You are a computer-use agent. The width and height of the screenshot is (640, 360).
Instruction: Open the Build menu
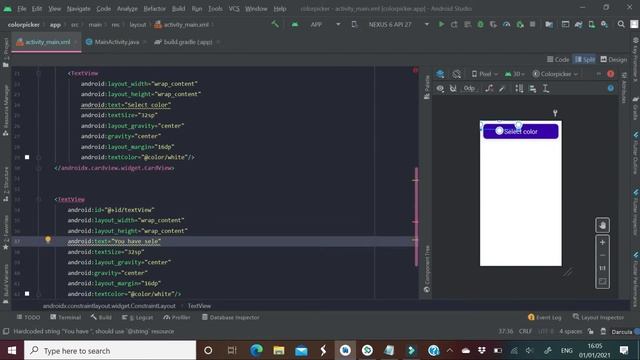tap(178, 9)
